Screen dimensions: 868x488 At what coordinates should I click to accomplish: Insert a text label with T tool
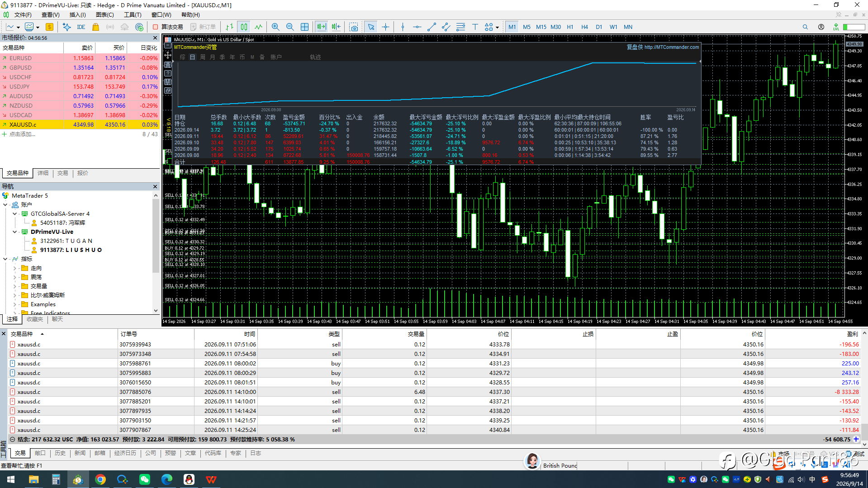coord(475,27)
